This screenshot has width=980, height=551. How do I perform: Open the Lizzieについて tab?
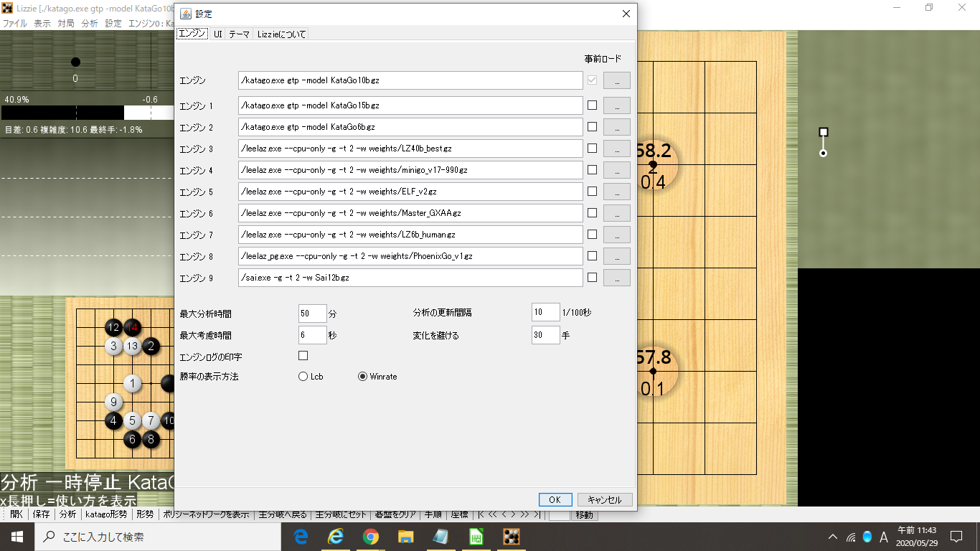281,34
